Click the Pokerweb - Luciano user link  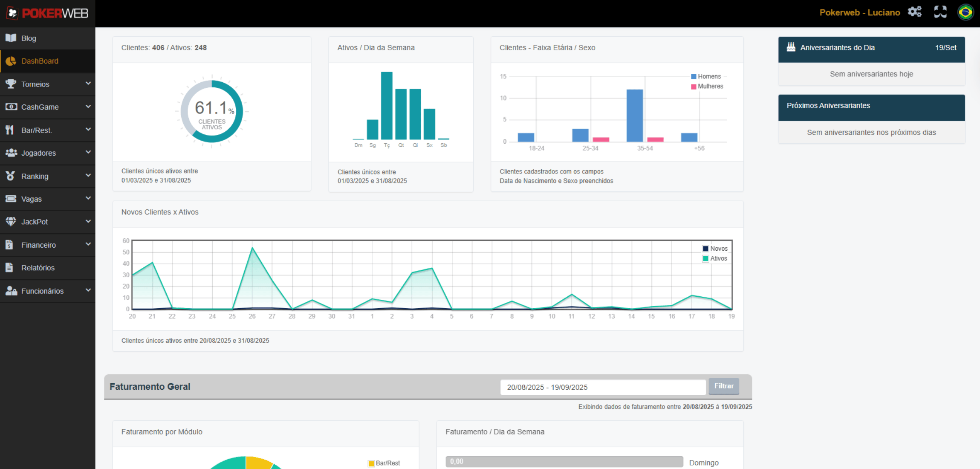[x=859, y=12]
